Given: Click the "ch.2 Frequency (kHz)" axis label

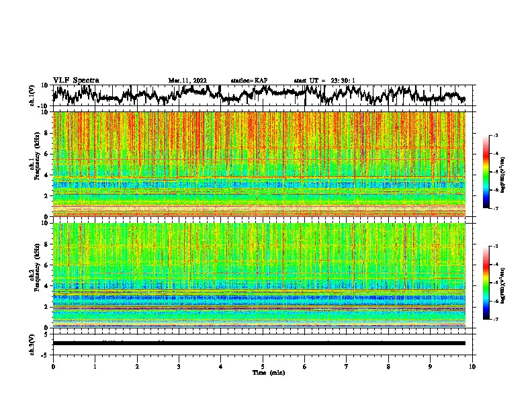Looking at the screenshot, I should pos(34,267).
